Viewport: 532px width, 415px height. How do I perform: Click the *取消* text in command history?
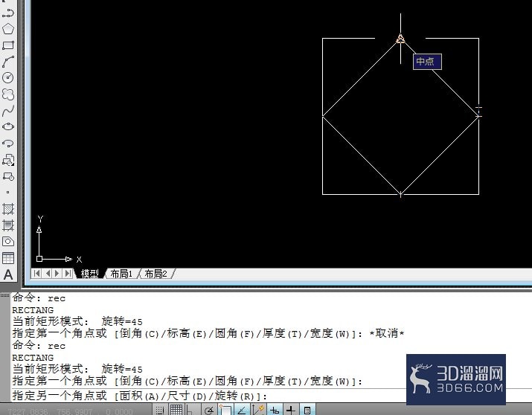[387, 334]
